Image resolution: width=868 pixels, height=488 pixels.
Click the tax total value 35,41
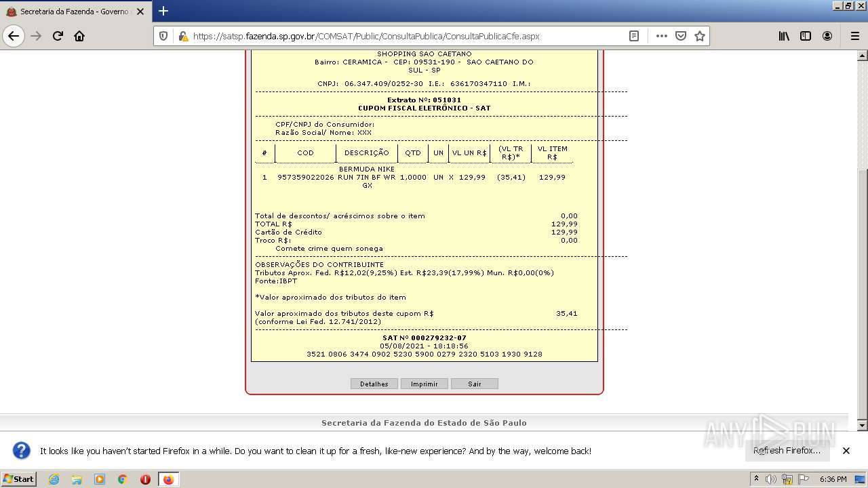click(566, 313)
